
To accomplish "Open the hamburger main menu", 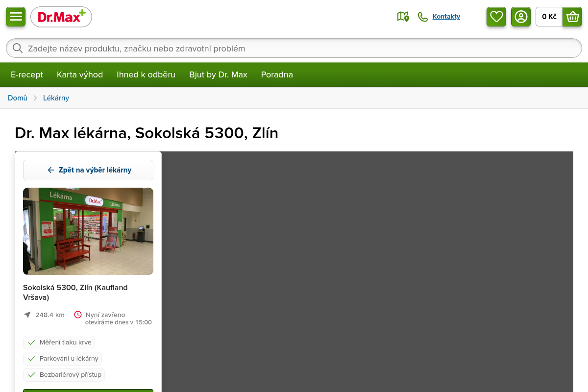I will coord(16,17).
